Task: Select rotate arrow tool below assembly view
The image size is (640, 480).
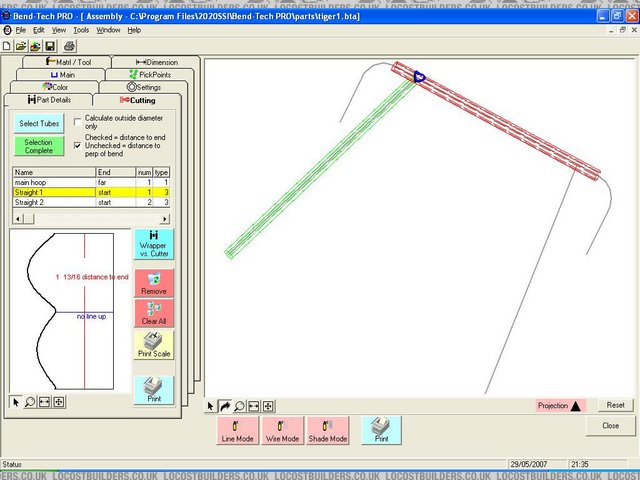Action: 225,406
